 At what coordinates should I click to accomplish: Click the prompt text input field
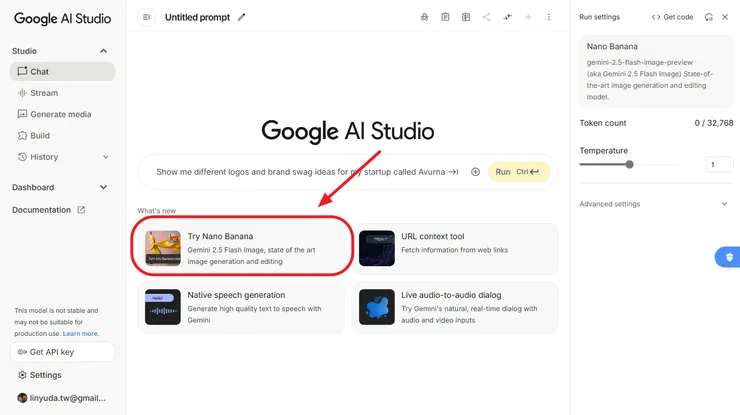point(301,172)
